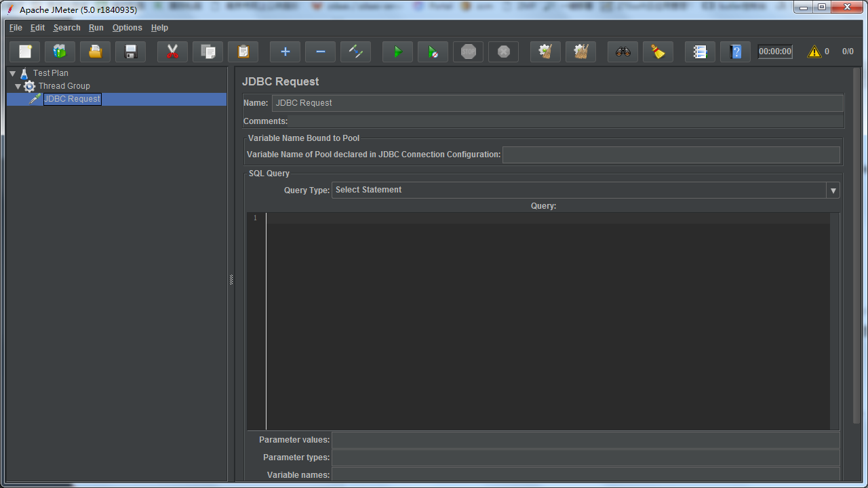Click the JDBC Request pipette icon
The height and width of the screenshot is (488, 868).
tap(35, 99)
